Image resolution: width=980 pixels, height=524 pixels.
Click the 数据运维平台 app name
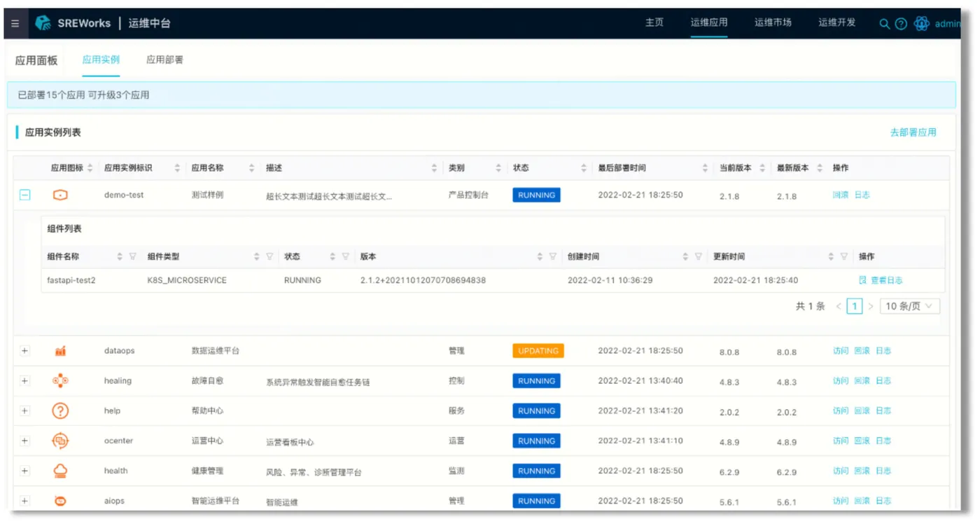point(216,351)
